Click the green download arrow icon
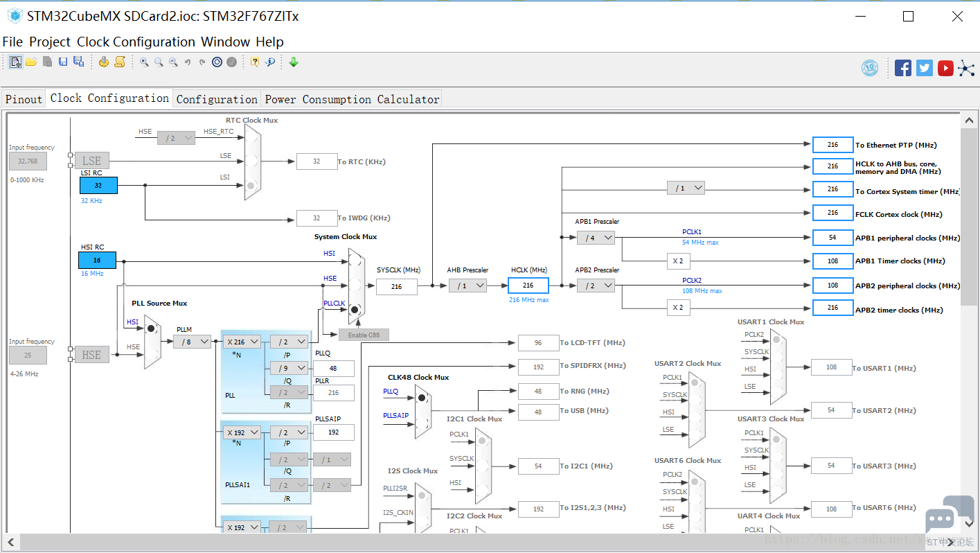Image resolution: width=980 pixels, height=553 pixels. click(x=294, y=62)
